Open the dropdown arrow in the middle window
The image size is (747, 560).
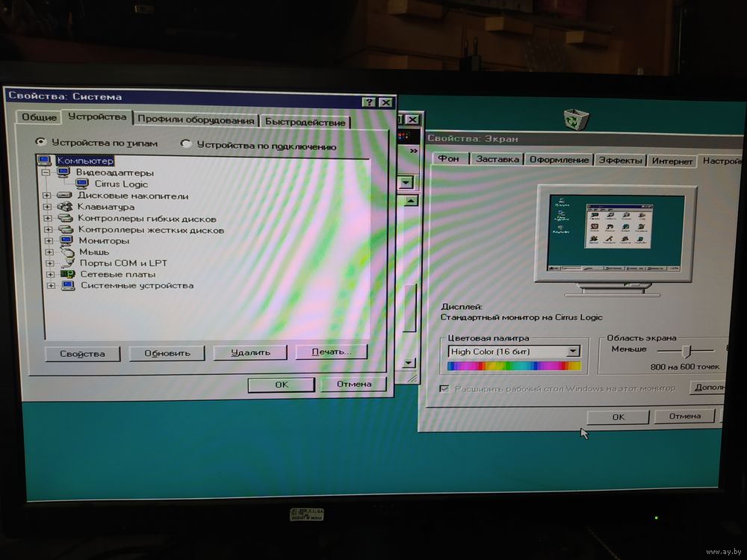tap(406, 182)
